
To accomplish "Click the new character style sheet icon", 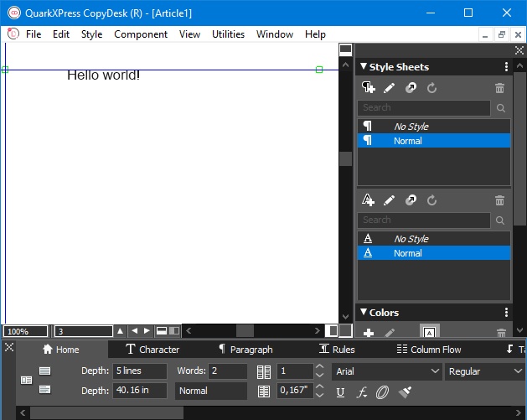I will click(x=368, y=200).
